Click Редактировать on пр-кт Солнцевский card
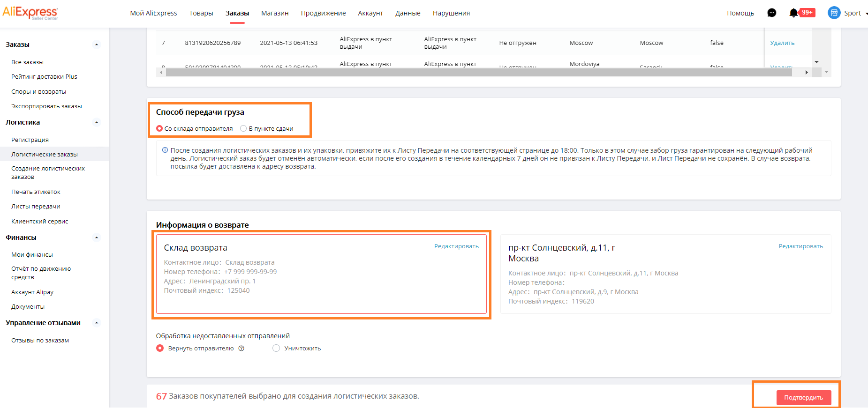This screenshot has width=868, height=408. [x=801, y=246]
